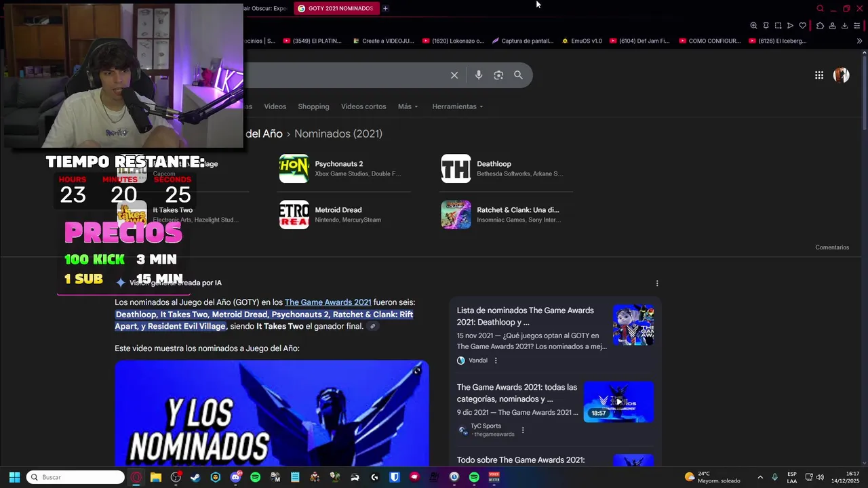Open bookmark (3549) El PLATIN...
The width and height of the screenshot is (868, 488).
(312, 41)
